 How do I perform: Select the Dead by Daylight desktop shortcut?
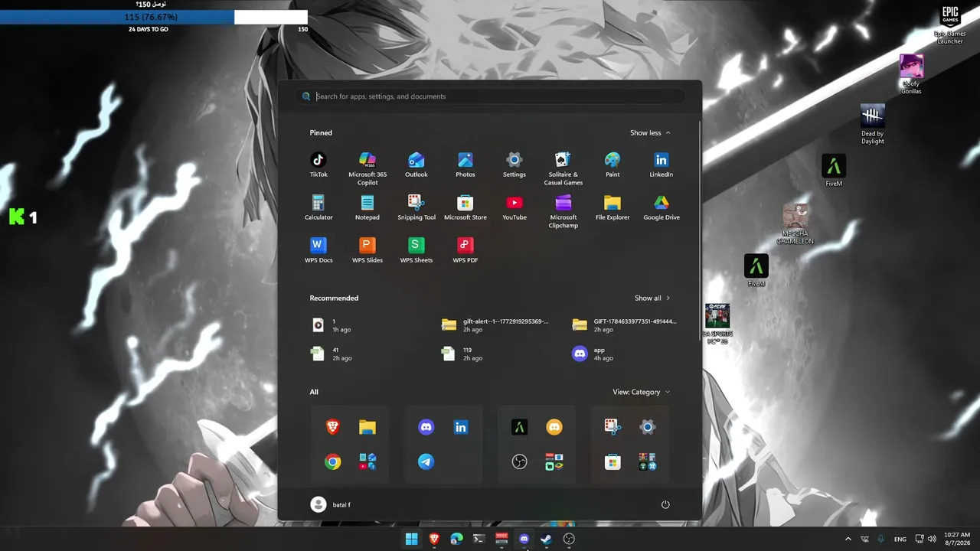[873, 125]
